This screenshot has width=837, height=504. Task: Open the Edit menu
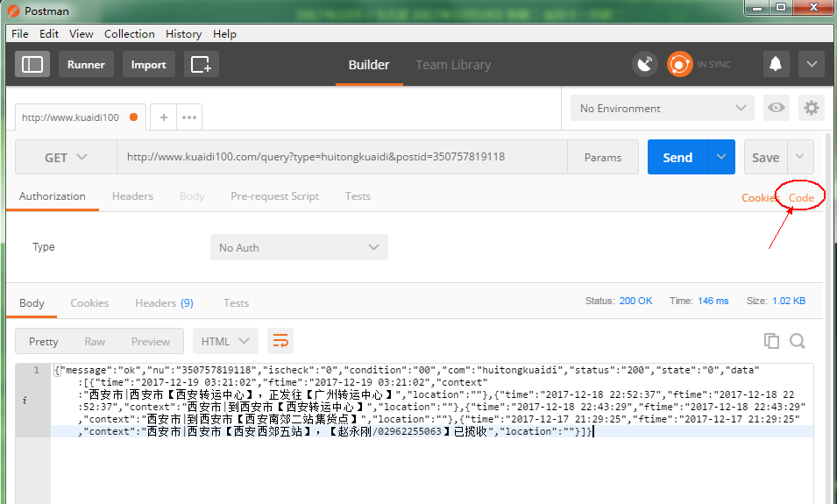coord(49,33)
